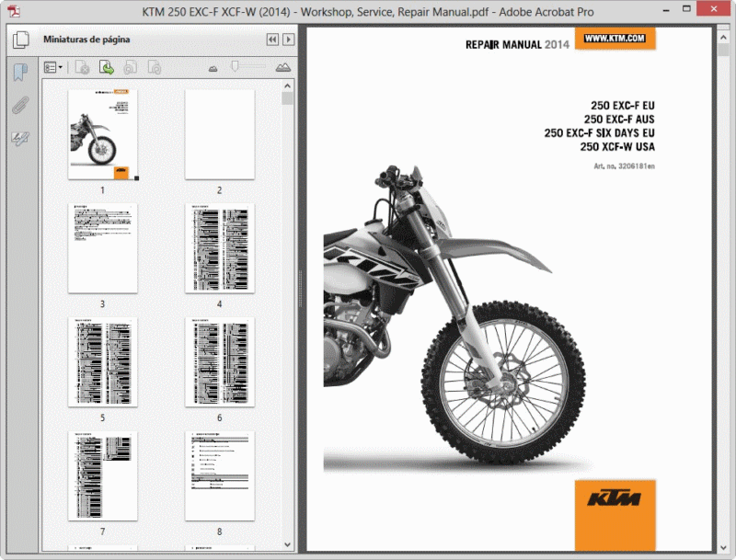Click the thumbnail panel scrollbar thumb

pyautogui.click(x=287, y=98)
